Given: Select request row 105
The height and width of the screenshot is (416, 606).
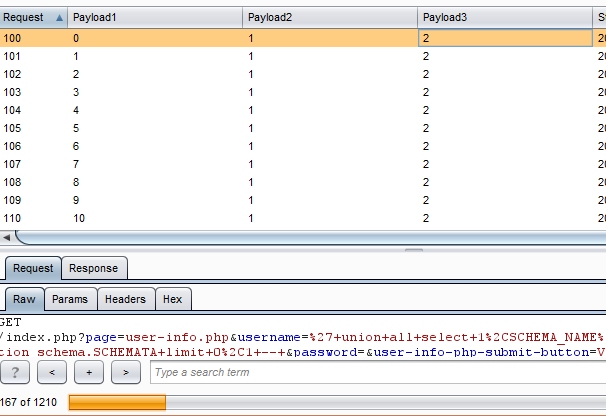Looking at the screenshot, I should coord(303,128).
